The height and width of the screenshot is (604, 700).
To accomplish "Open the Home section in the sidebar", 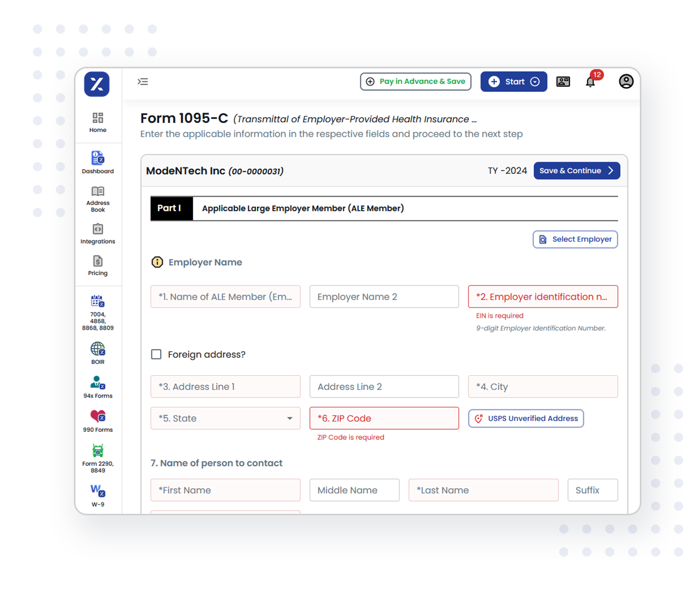I will (x=97, y=122).
